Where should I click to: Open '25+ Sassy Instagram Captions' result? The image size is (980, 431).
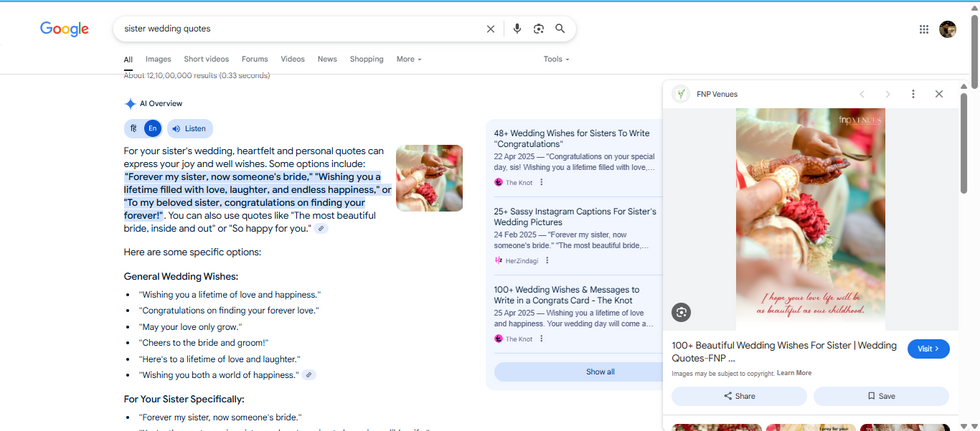click(575, 217)
